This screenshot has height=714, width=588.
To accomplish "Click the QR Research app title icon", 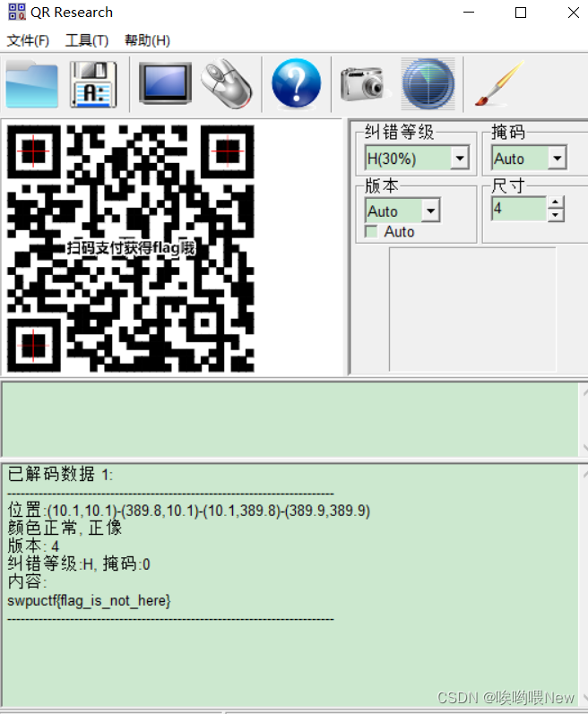I will pos(17,12).
